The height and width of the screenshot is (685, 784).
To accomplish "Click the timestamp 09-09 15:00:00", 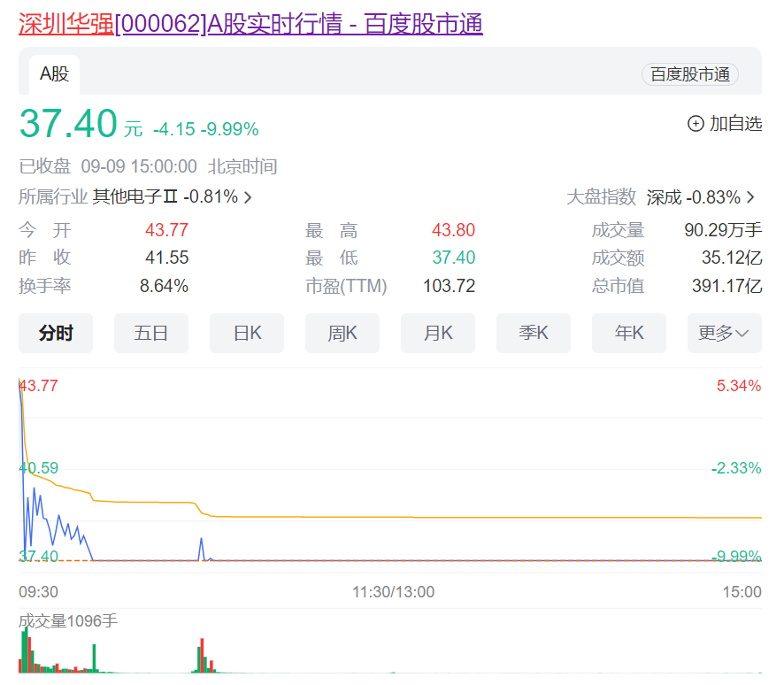I will click(x=139, y=166).
